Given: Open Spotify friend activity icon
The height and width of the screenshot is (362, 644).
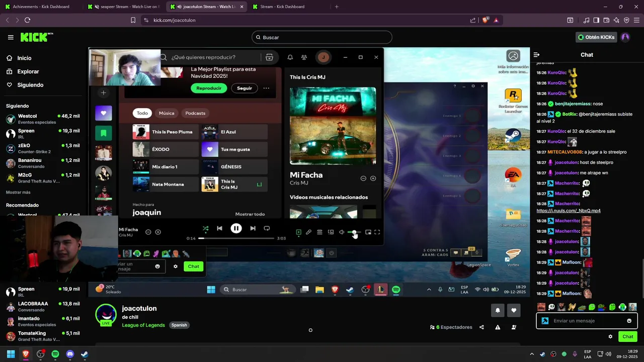Looking at the screenshot, I should (x=304, y=57).
